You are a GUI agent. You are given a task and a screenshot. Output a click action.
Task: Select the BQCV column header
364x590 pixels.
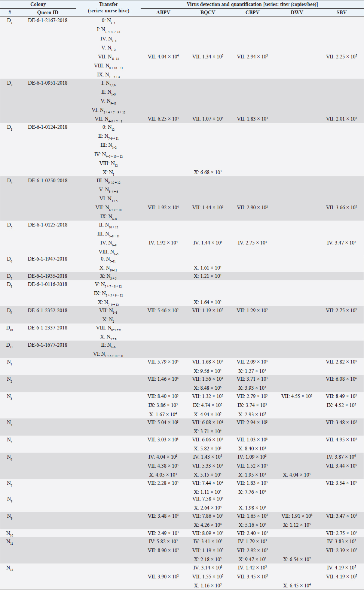click(208, 12)
